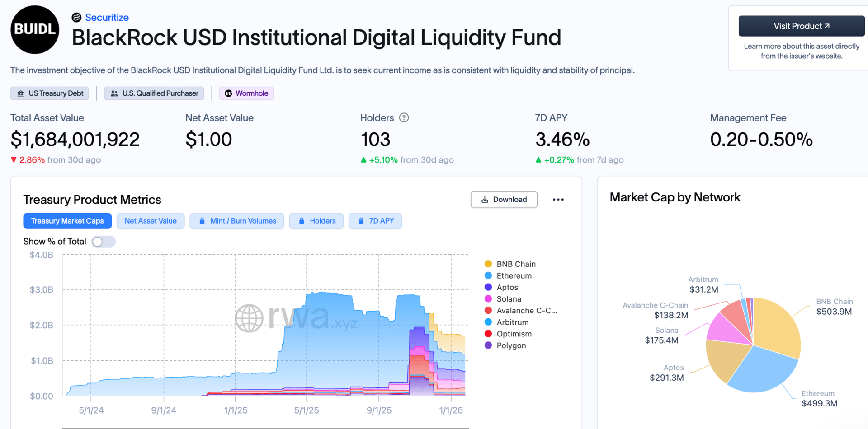
Task: Click the Wormhole icon in the tag
Action: [229, 93]
